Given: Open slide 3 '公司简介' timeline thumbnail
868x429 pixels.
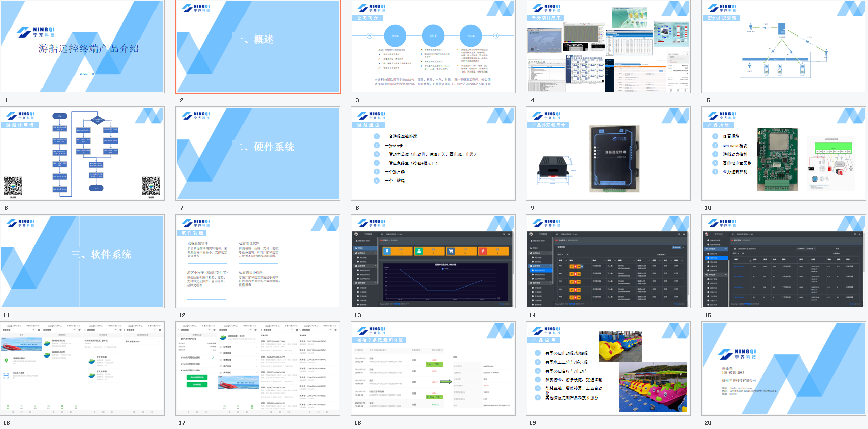Looking at the screenshot, I should click(433, 47).
